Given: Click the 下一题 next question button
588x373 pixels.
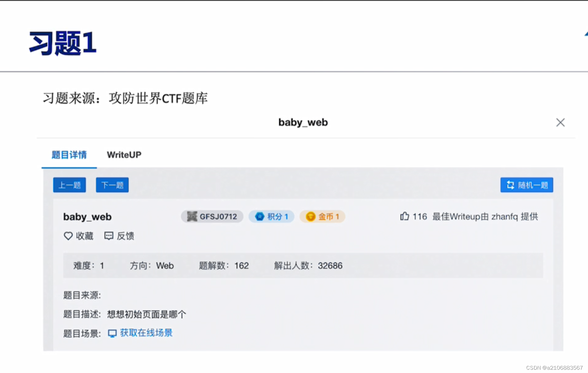Looking at the screenshot, I should click(x=112, y=185).
